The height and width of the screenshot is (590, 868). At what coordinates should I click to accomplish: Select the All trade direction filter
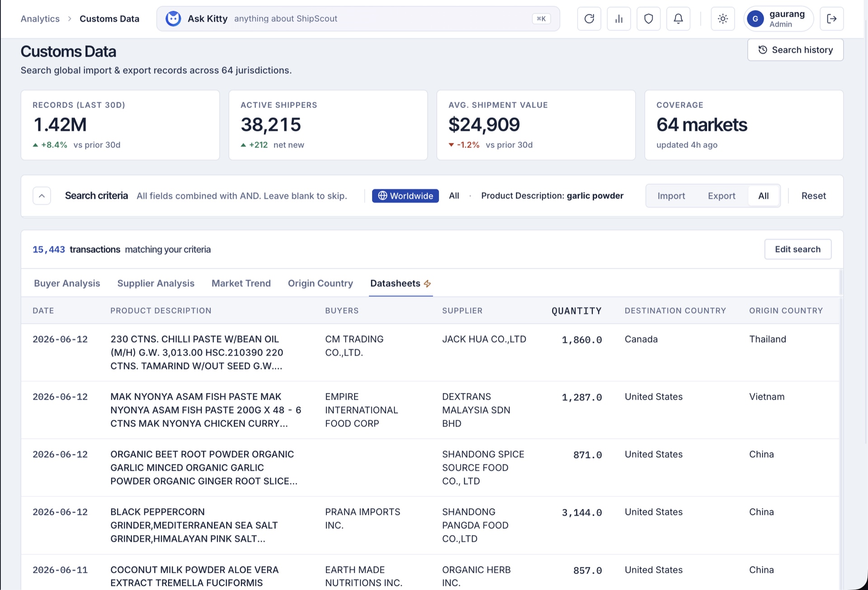(763, 196)
